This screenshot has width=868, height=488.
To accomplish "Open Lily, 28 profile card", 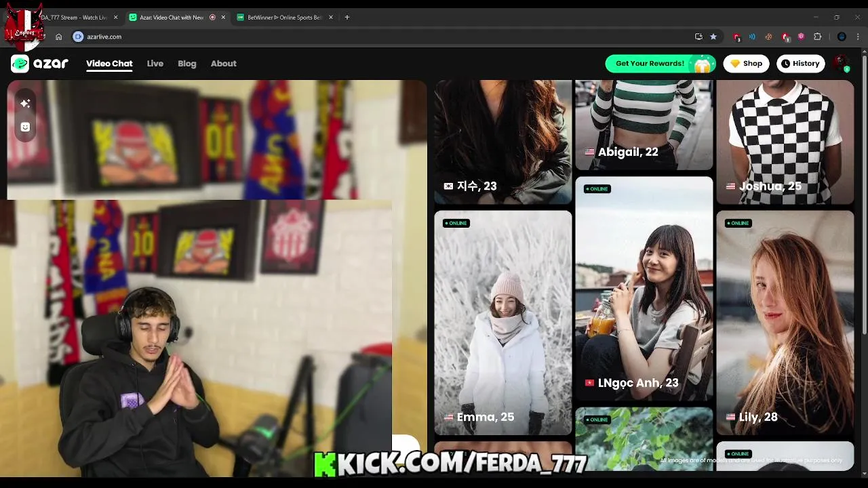I will click(785, 323).
